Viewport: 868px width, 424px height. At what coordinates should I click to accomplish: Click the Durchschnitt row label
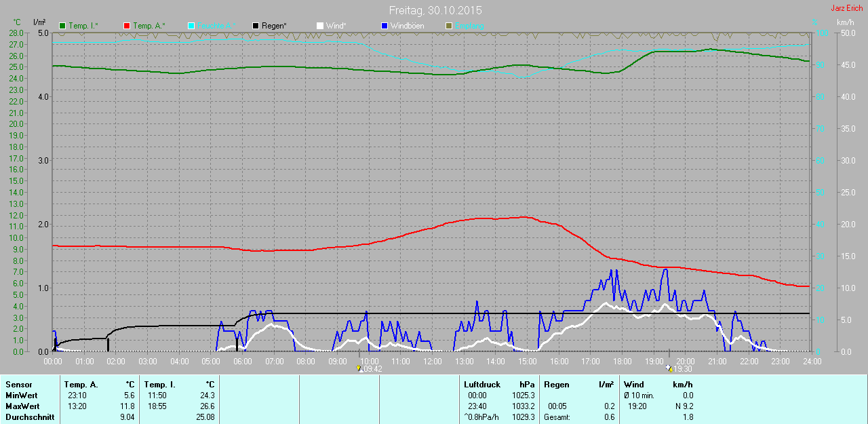click(x=29, y=417)
